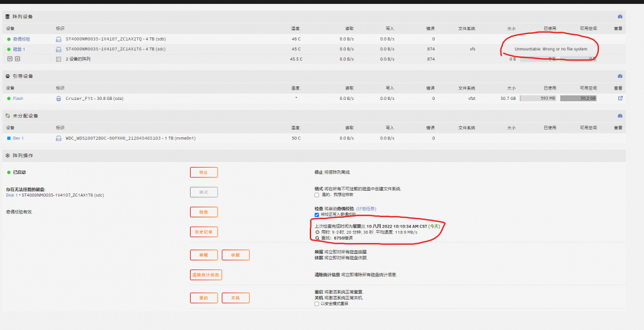Click the disk icon beside ST4000NM0035 ZC1AX1T6 (sdc) in array
Viewport: 644px width, 330px height.
click(x=59, y=49)
